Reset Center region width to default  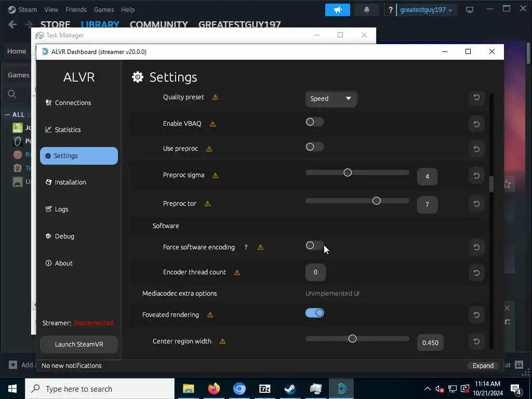(476, 341)
